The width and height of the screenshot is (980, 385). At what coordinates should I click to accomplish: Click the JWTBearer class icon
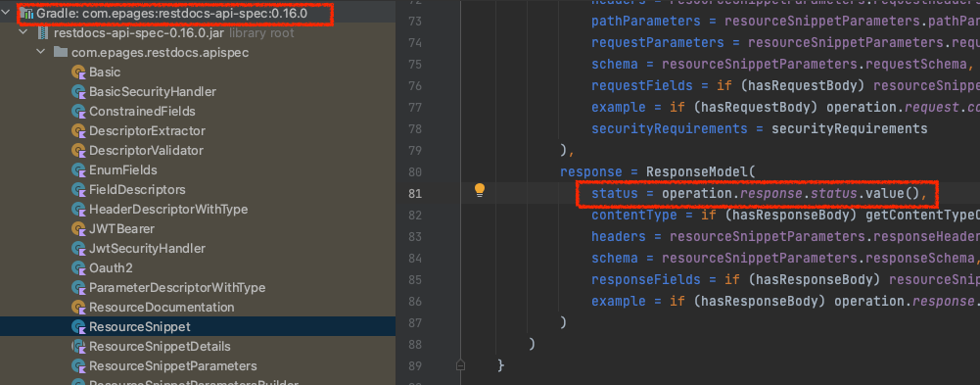pyautogui.click(x=78, y=229)
